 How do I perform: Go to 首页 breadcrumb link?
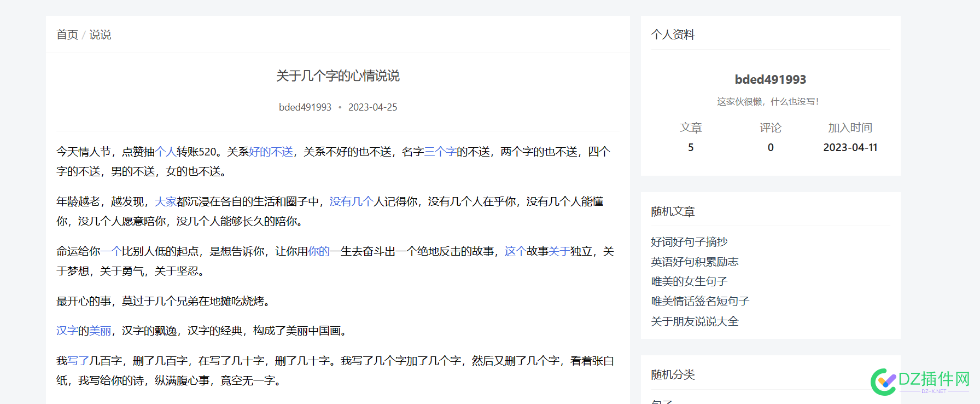pos(67,35)
